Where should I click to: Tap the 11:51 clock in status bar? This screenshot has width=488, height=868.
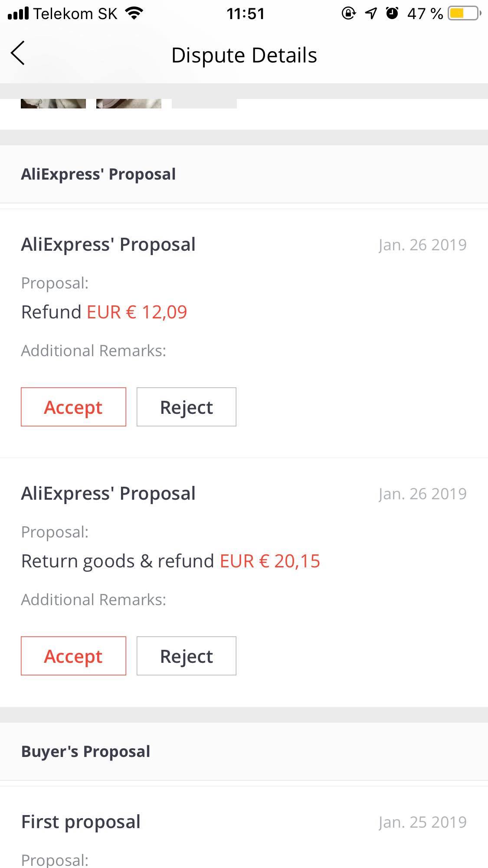tap(246, 14)
